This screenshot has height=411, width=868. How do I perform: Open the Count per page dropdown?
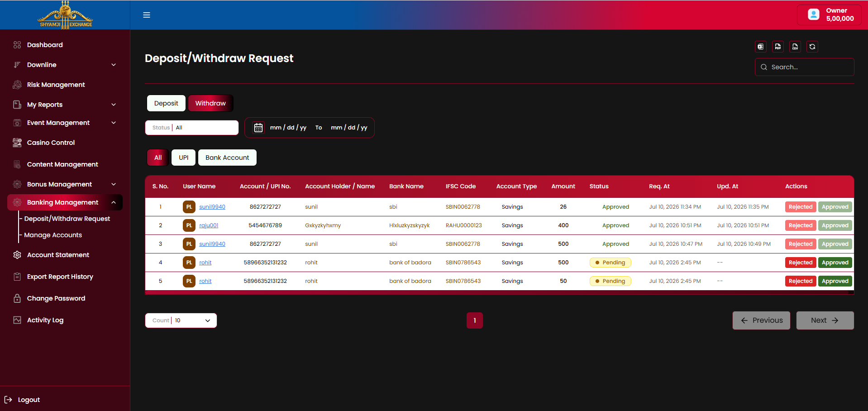(181, 320)
